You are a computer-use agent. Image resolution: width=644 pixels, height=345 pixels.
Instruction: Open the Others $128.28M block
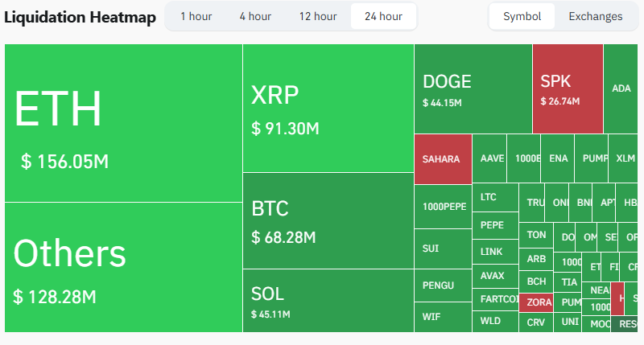tap(123, 267)
